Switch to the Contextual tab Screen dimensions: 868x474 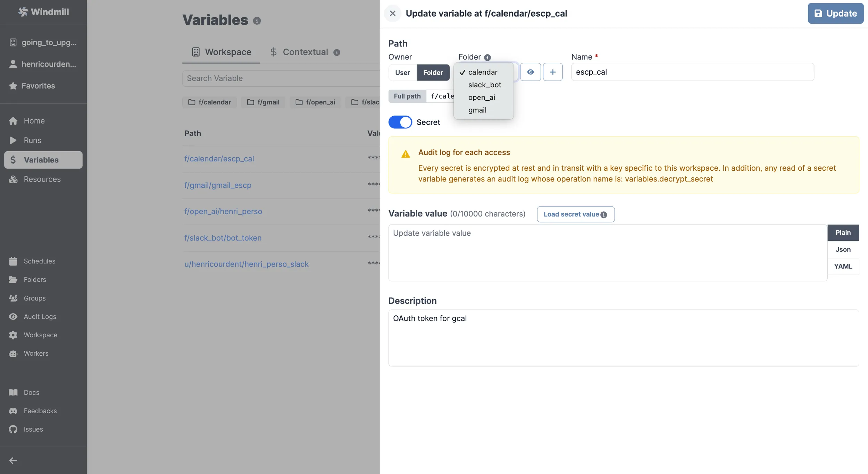(305, 52)
